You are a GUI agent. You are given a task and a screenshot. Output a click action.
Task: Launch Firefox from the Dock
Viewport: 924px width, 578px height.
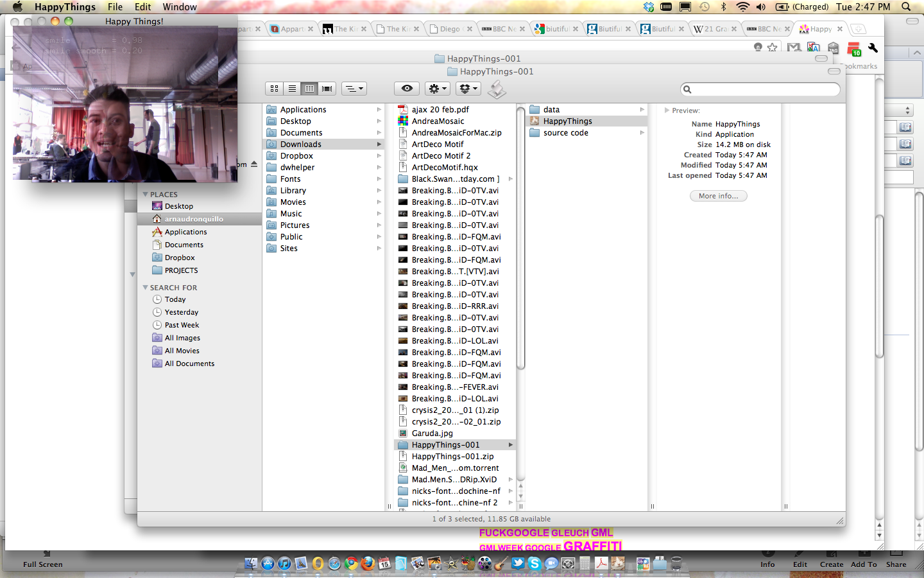[x=368, y=563]
